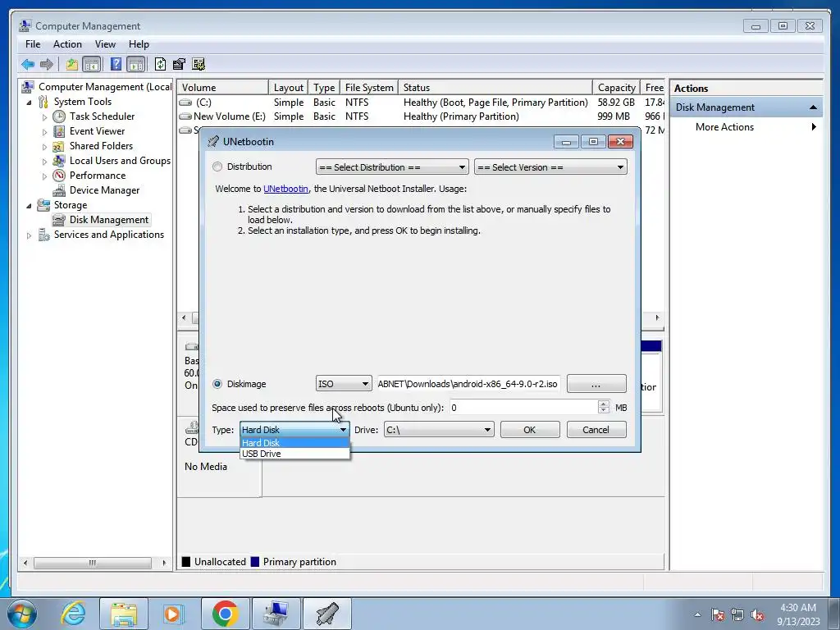Viewport: 840px width, 630px height.
Task: Click the Back arrow in Computer Management toolbar
Action: [28, 65]
